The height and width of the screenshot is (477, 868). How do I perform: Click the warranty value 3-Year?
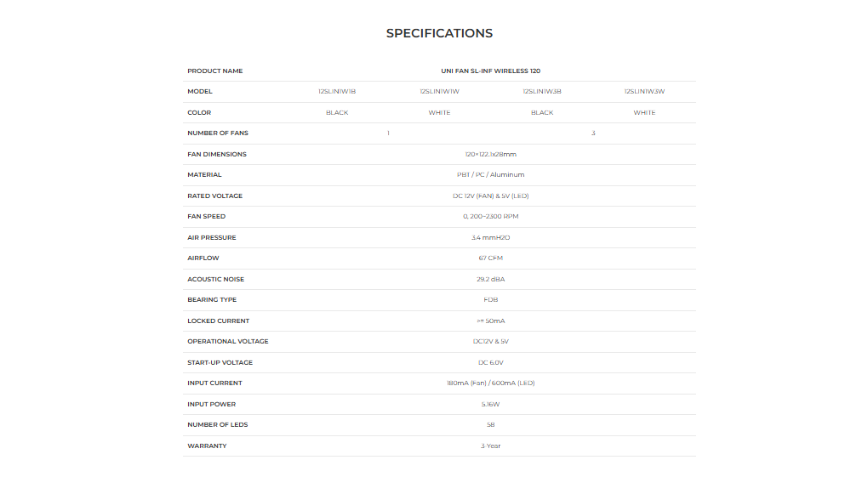click(490, 446)
